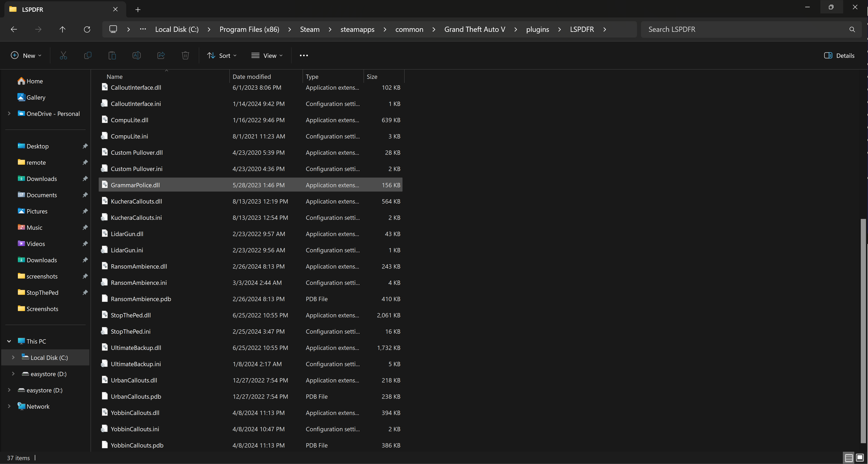The height and width of the screenshot is (464, 868).
Task: Open the See more ellipsis menu
Action: tap(304, 56)
